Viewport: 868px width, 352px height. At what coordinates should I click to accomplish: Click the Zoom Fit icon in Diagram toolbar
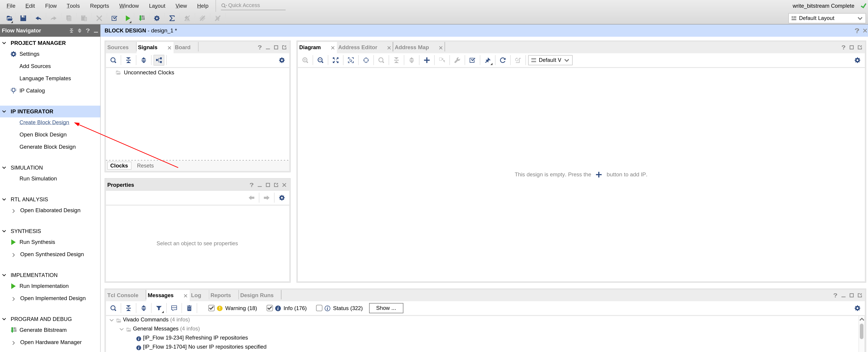336,60
